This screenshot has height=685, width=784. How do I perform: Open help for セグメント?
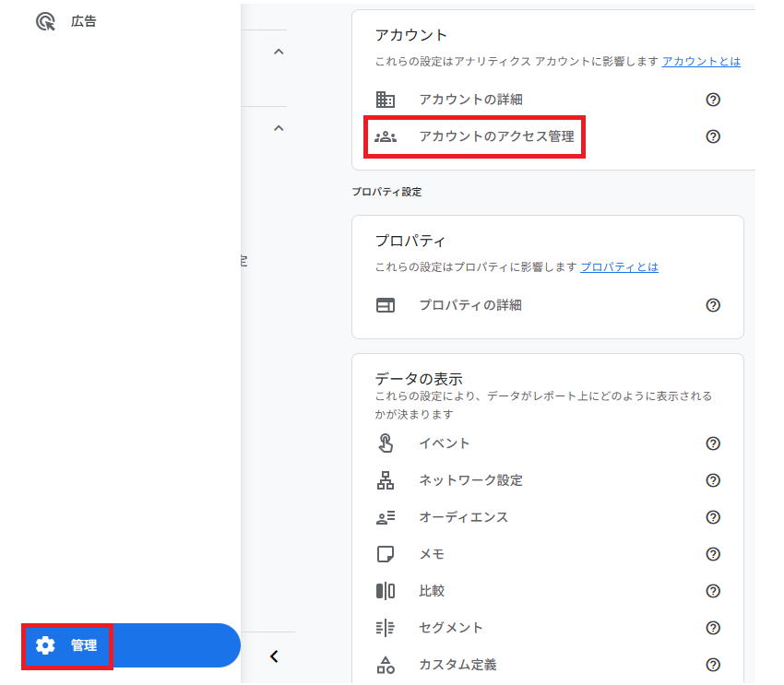point(712,628)
